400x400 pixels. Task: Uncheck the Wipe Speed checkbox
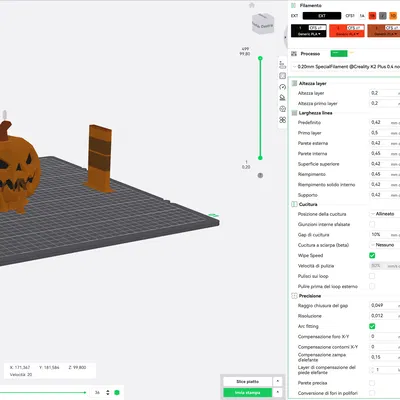pos(372,255)
